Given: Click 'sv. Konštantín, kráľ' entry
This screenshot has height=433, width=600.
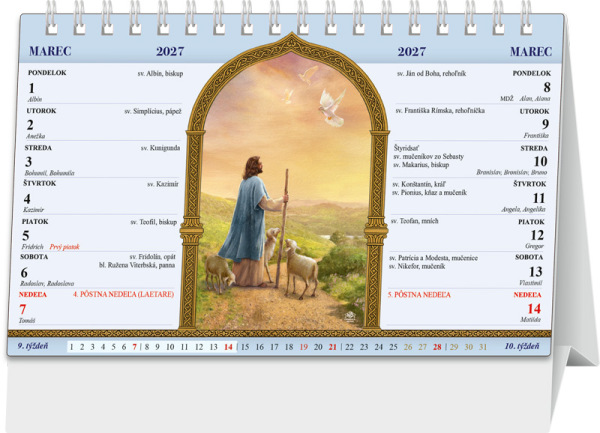Looking at the screenshot, I should (419, 184).
